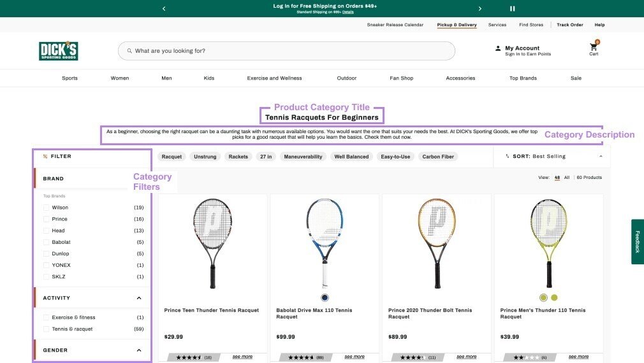644x363 pixels.
Task: Check the SKLZ brand filter
Action: 46,276
